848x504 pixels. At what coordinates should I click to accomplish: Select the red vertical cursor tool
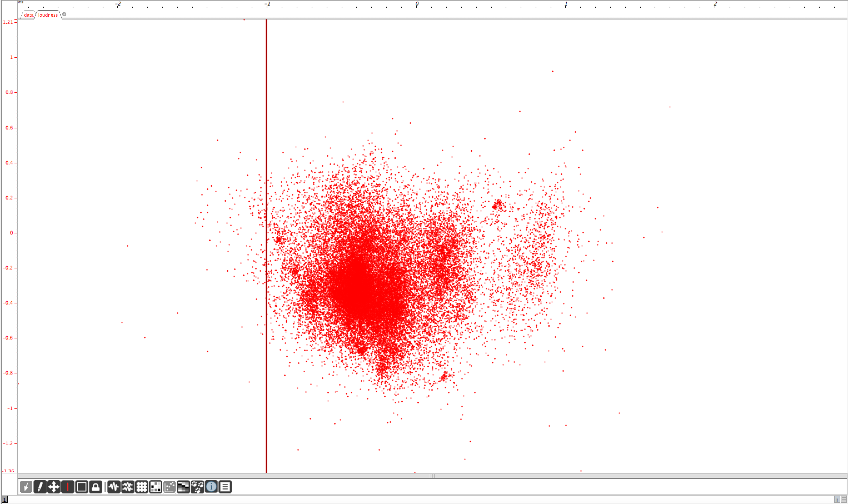tap(68, 487)
